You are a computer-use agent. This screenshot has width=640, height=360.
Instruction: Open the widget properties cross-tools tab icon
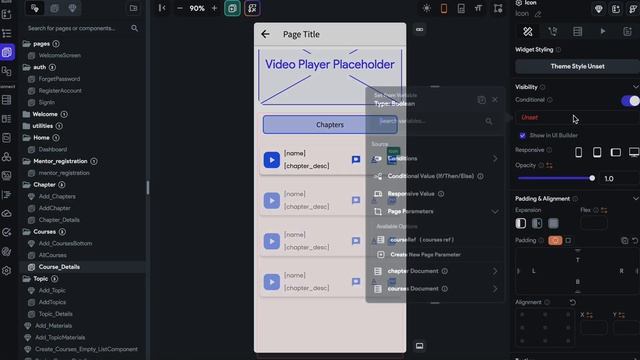point(528,31)
